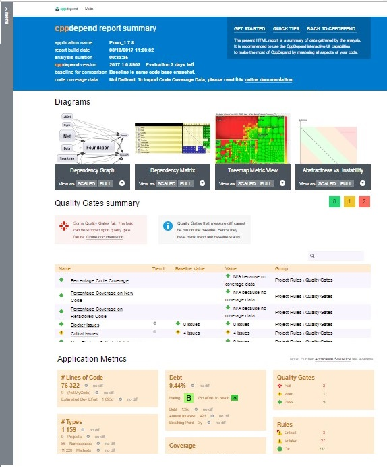387x467 pixels.
Task: View Treemap Metric View as scaled
Action: pos(247,183)
